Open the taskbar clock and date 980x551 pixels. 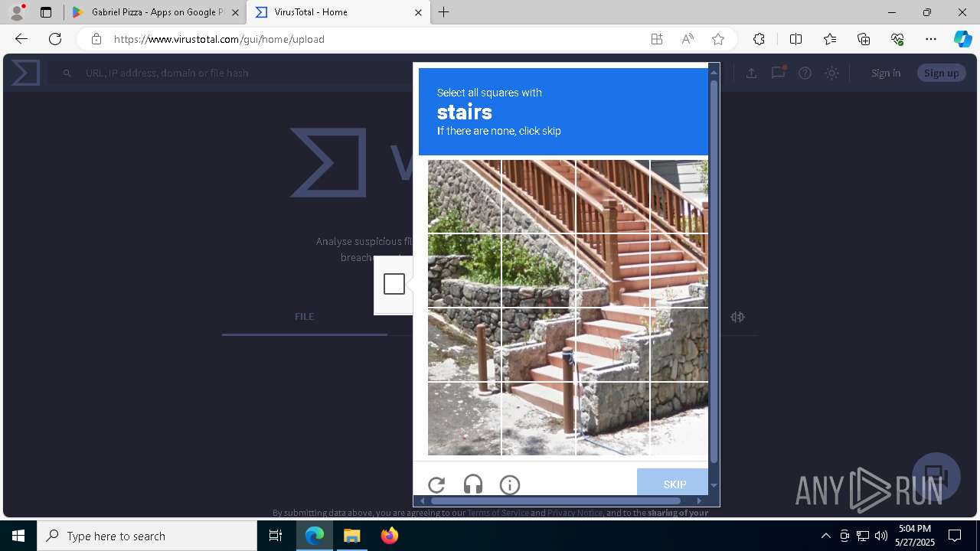tap(915, 536)
